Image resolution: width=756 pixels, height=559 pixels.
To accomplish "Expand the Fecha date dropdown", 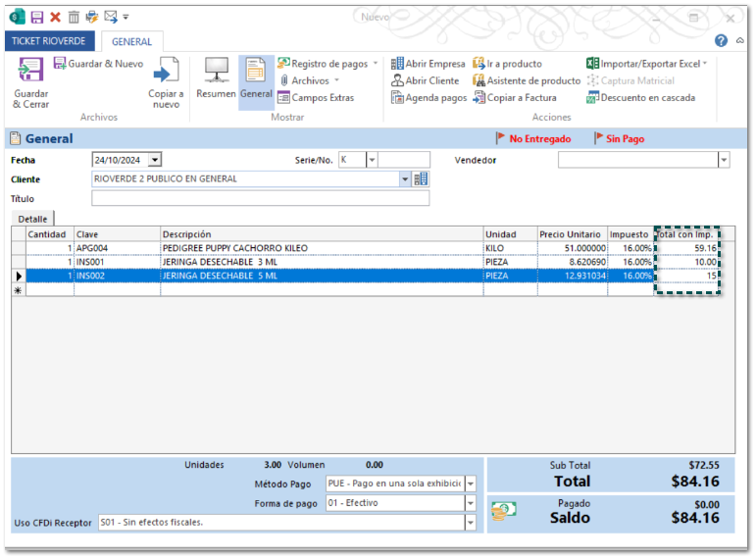I will pyautogui.click(x=155, y=160).
